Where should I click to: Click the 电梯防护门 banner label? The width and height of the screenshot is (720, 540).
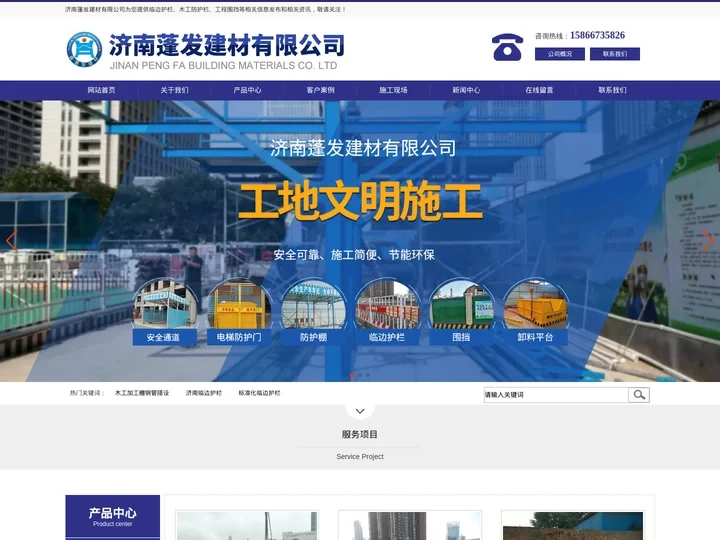pyautogui.click(x=239, y=337)
